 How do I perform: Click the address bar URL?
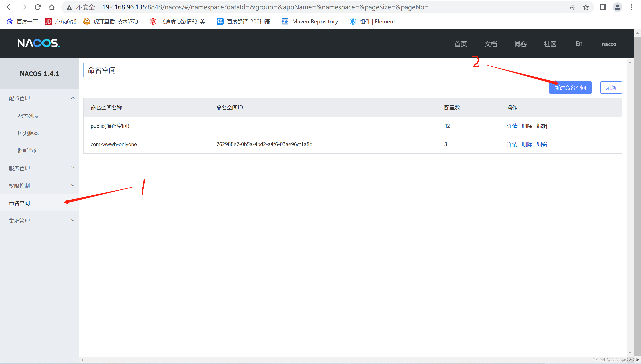[x=265, y=7]
